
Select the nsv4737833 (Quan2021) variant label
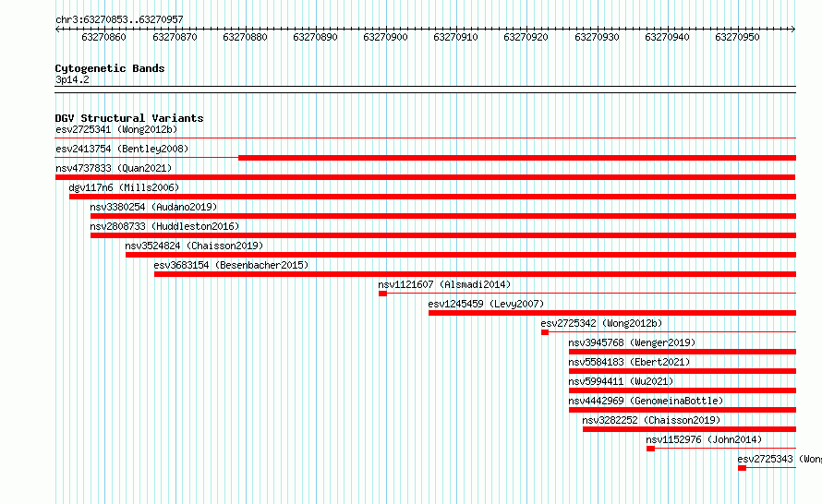114,168
